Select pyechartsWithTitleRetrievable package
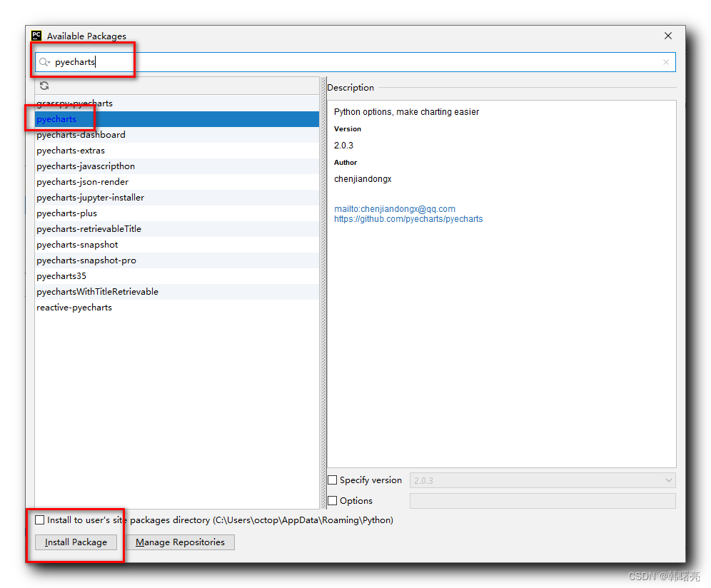This screenshot has height=588, width=711. tap(177, 292)
